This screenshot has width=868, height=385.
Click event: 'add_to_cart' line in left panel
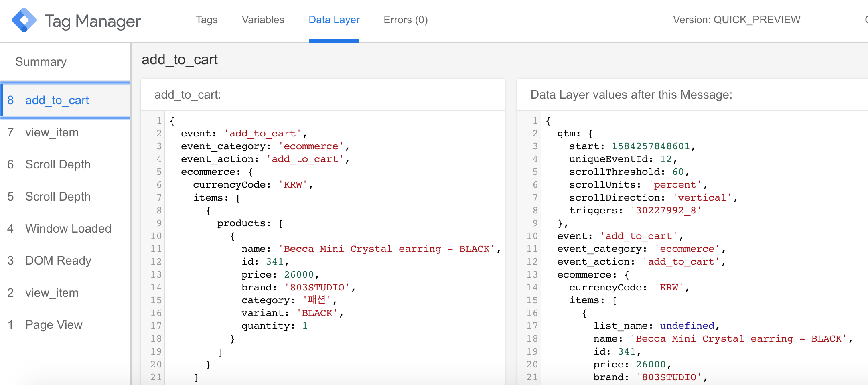point(244,134)
